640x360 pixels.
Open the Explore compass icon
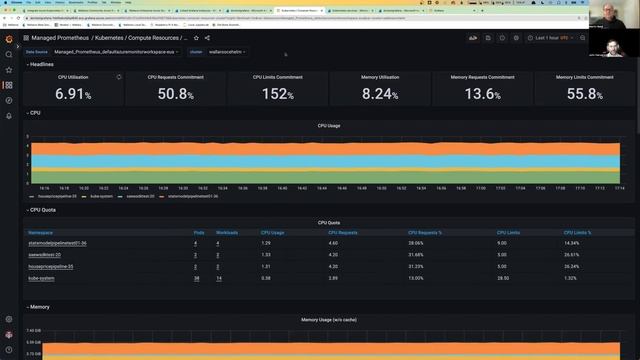9,100
